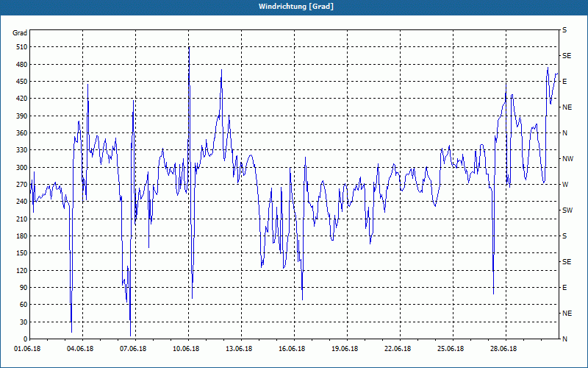Select the 240 y-axis value
The width and height of the screenshot is (588, 368).
(x=22, y=202)
